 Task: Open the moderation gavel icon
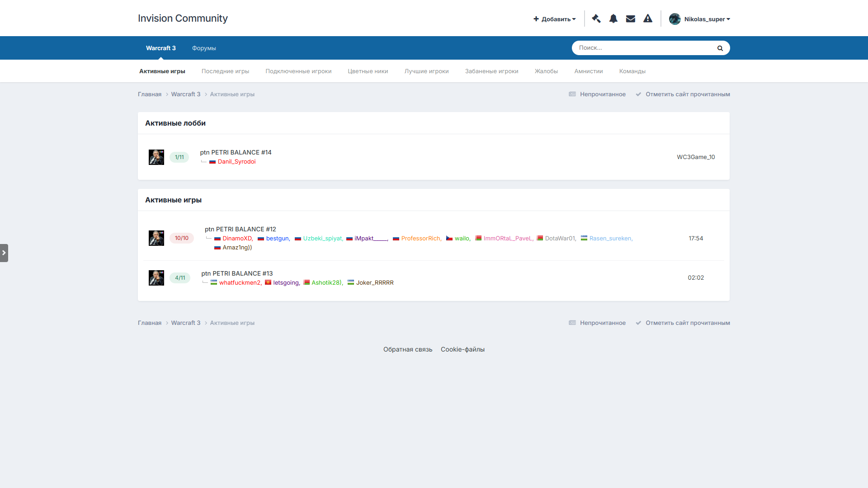(596, 19)
